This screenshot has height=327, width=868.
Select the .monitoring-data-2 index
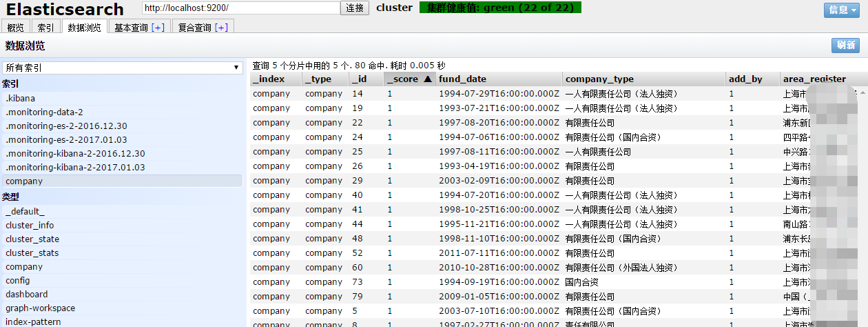(x=123, y=112)
